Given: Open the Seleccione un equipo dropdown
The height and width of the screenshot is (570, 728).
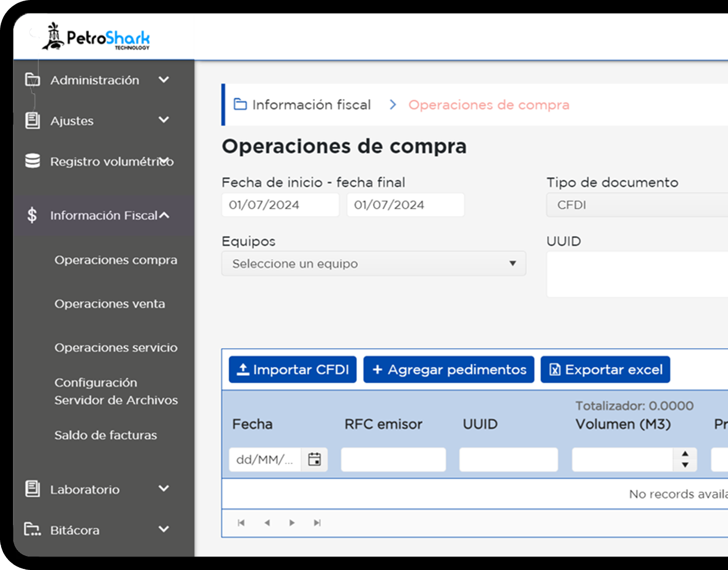Looking at the screenshot, I should pos(373,264).
